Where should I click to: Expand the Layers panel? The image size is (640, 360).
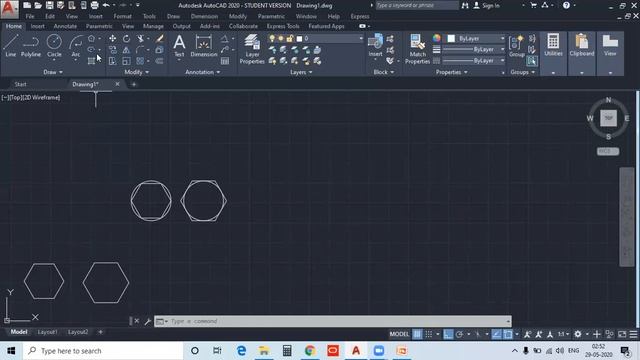coord(301,72)
